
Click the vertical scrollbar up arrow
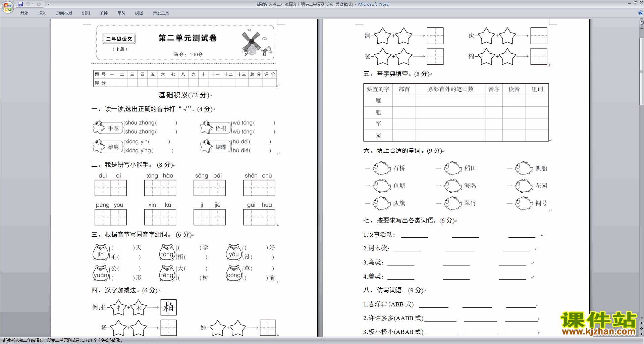pos(642,28)
